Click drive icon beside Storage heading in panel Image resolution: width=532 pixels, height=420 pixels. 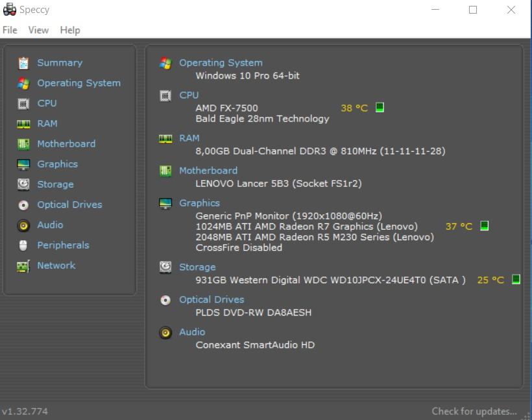coord(165,267)
